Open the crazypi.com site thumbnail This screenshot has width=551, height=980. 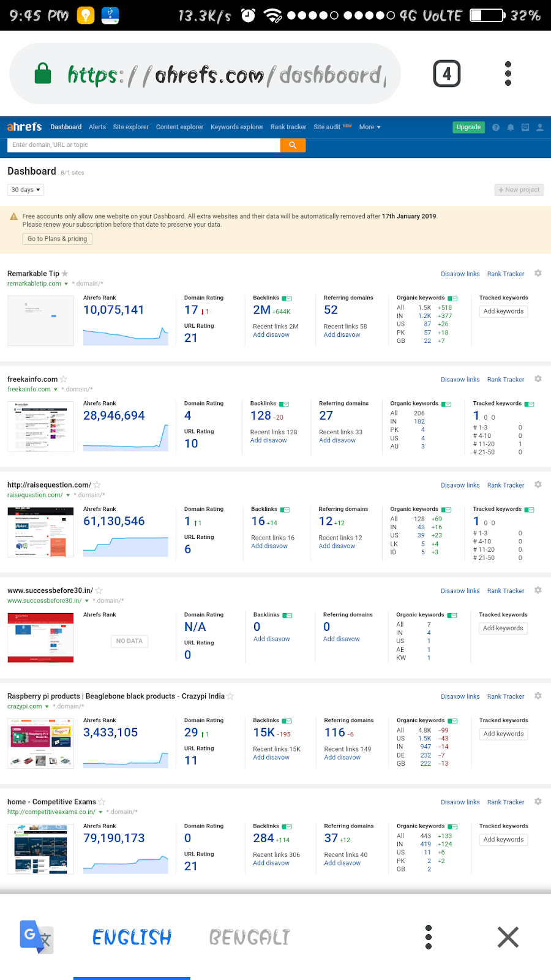point(40,744)
